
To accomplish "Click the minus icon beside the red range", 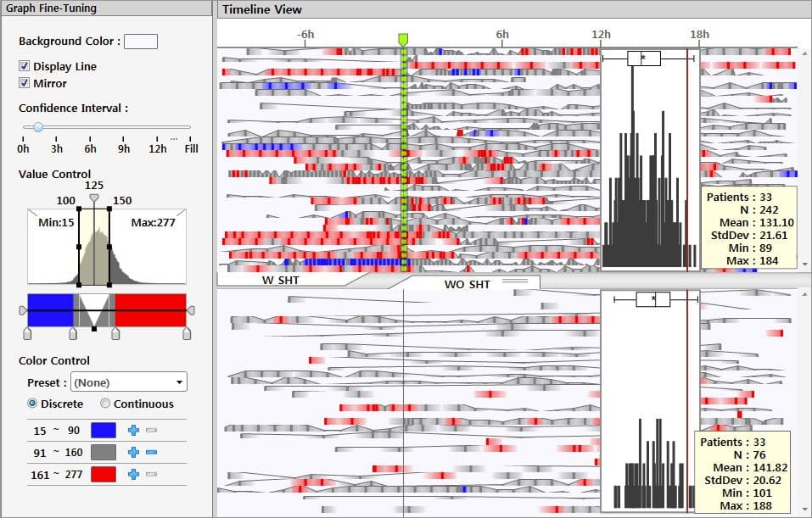I will 152,475.
